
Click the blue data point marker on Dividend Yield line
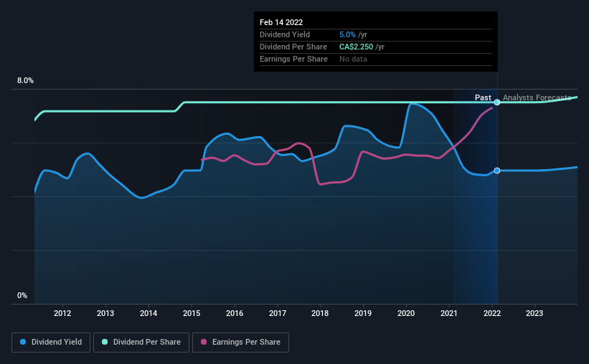(497, 171)
